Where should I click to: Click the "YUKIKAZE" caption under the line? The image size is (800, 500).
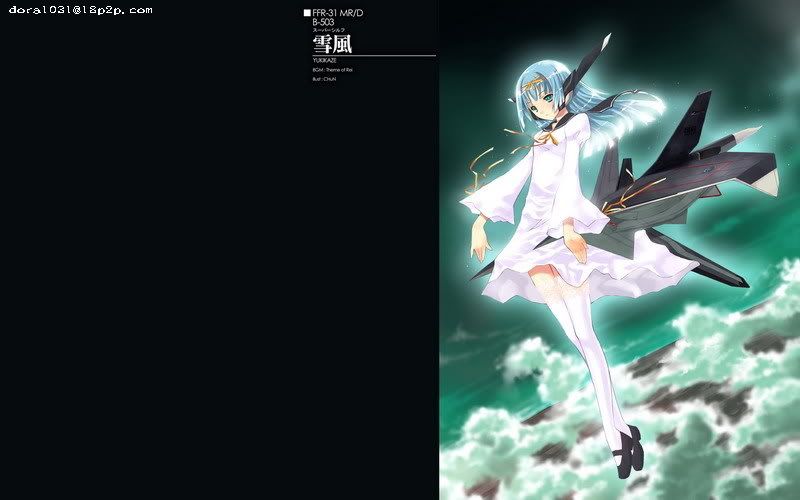324,60
